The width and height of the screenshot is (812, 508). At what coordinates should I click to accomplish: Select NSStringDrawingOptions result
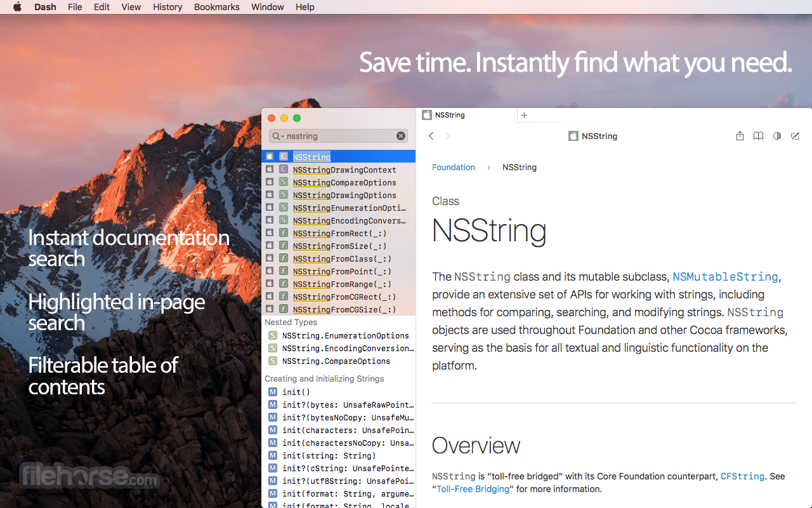coord(339,195)
